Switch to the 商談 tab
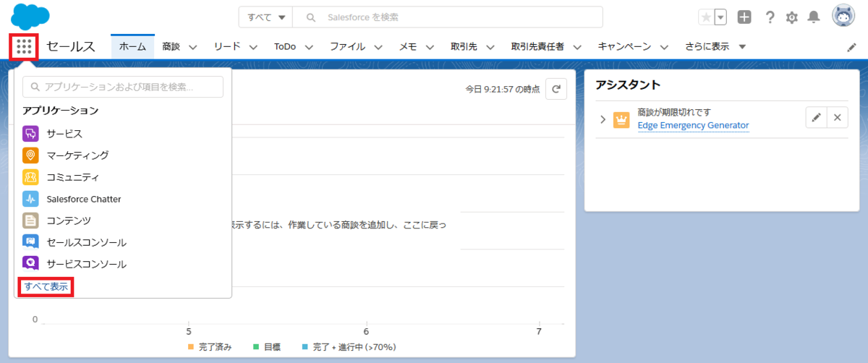The height and width of the screenshot is (363, 868). [171, 47]
